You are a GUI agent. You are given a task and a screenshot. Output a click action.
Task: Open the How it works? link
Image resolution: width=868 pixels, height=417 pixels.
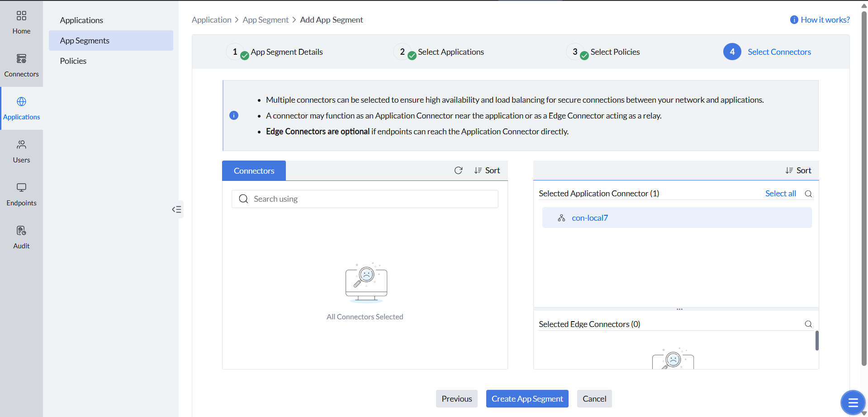[x=825, y=20]
